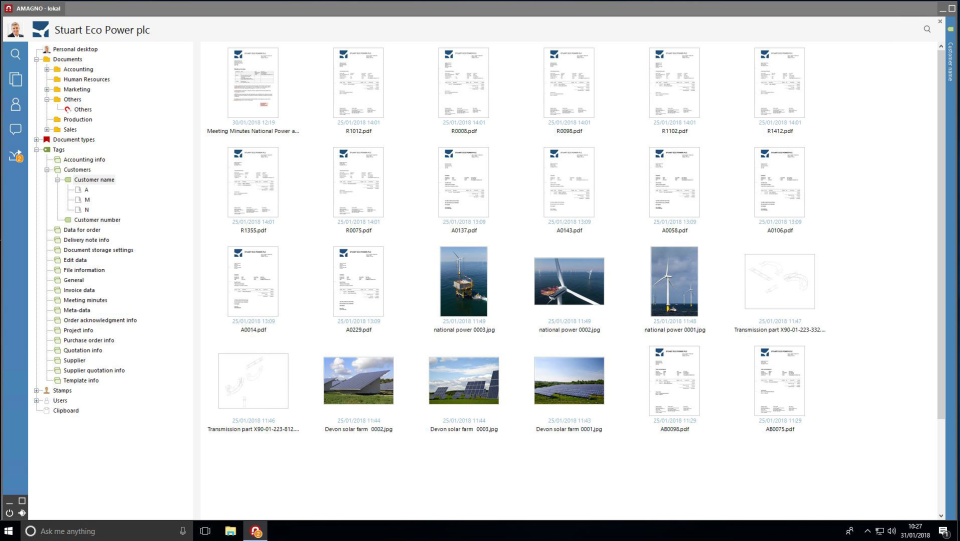Click the Human Resources folder icon

click(57, 79)
